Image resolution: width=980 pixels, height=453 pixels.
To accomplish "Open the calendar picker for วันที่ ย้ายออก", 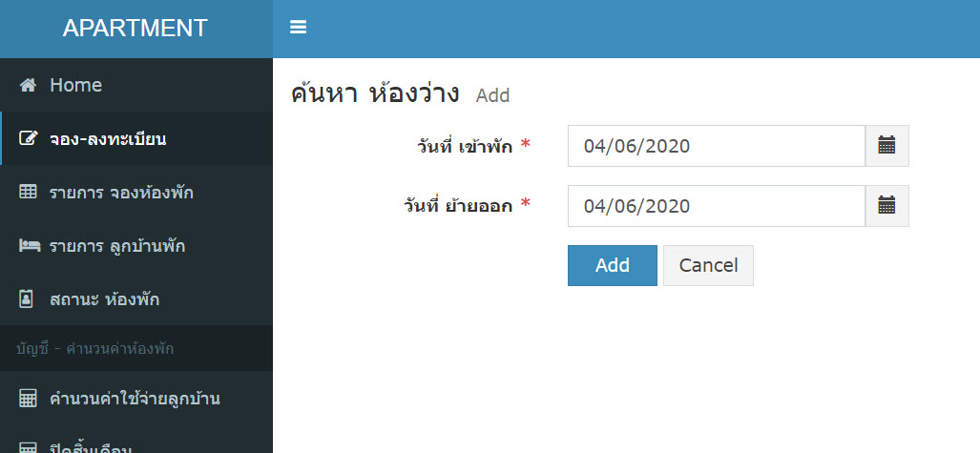I will [x=886, y=206].
